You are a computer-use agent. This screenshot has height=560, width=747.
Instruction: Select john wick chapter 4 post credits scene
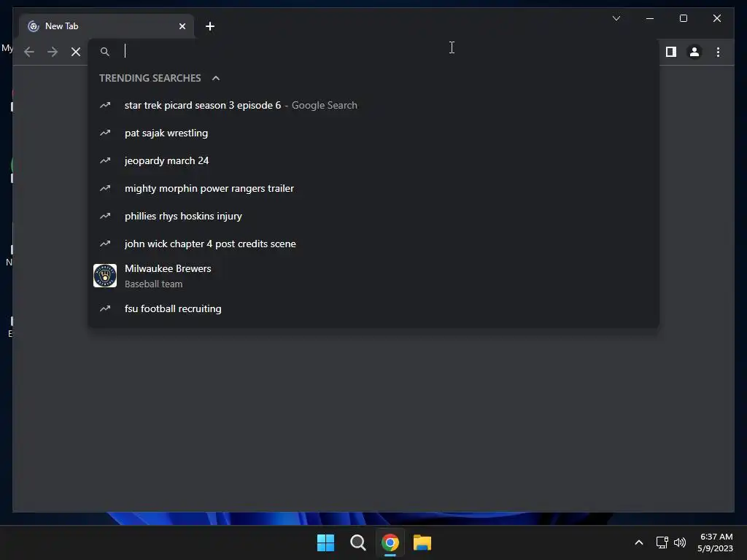[x=373, y=244]
